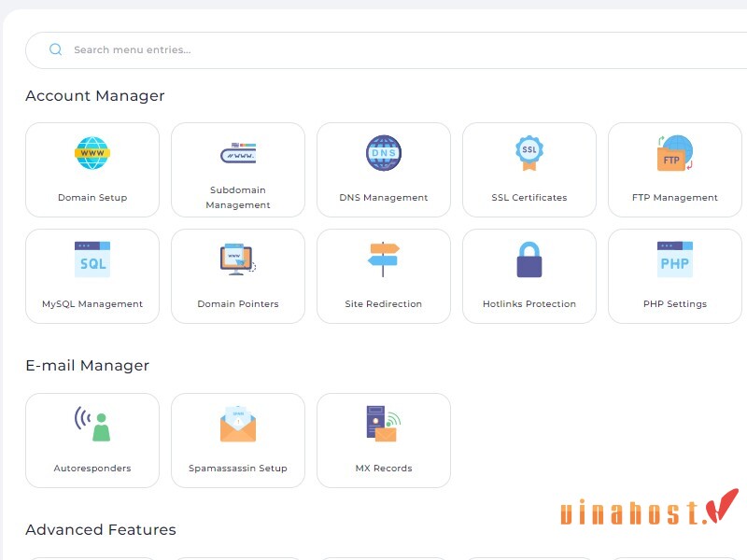Open the Domain Pointers monitor icon
The image size is (747, 560).
[x=238, y=259]
